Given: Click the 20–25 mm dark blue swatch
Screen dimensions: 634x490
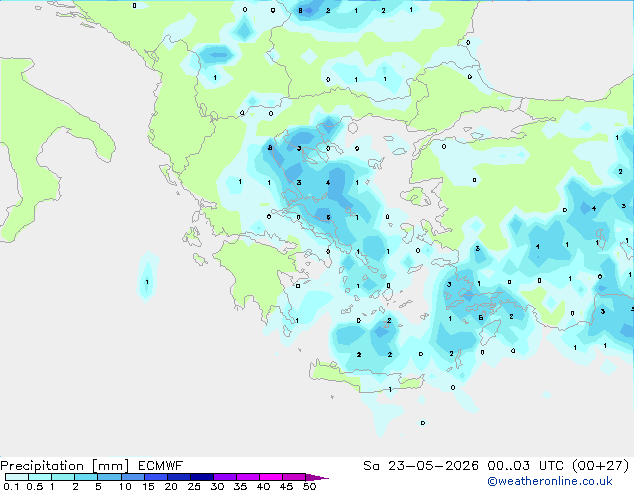Looking at the screenshot, I should pos(178,477).
